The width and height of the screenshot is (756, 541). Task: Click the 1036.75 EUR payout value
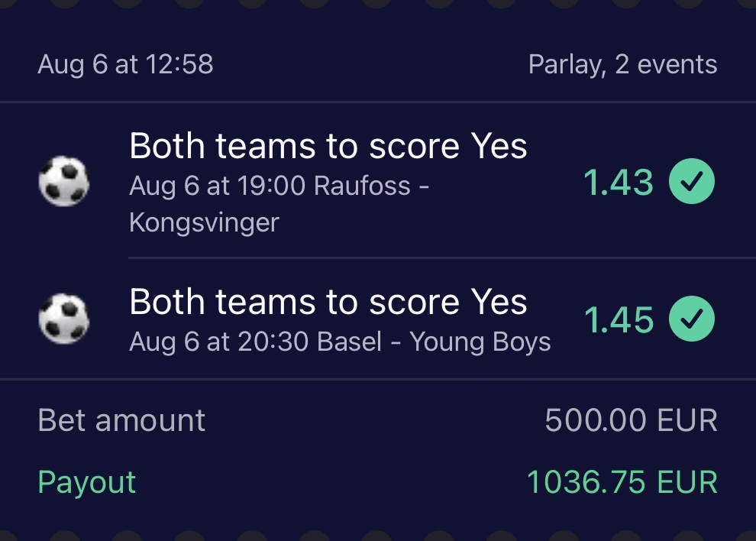[622, 482]
